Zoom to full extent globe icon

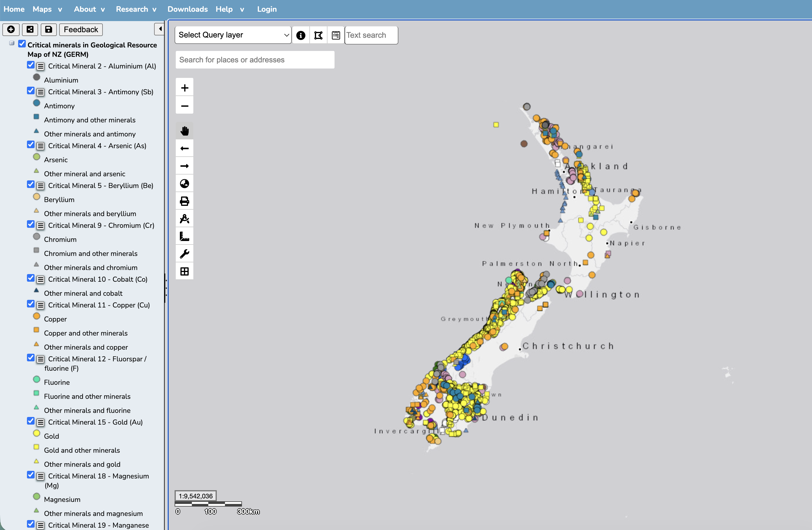point(185,184)
